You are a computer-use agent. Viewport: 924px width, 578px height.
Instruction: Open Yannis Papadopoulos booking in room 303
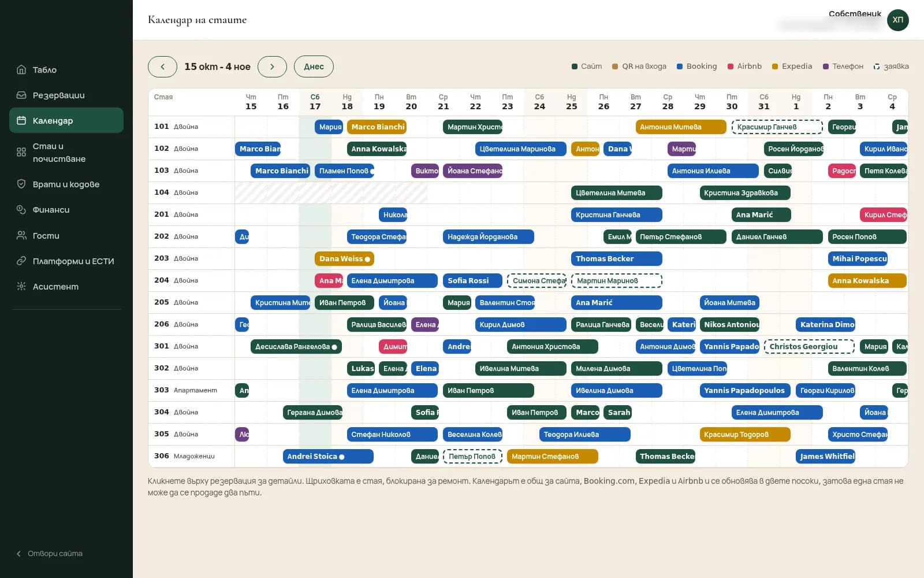pos(745,391)
